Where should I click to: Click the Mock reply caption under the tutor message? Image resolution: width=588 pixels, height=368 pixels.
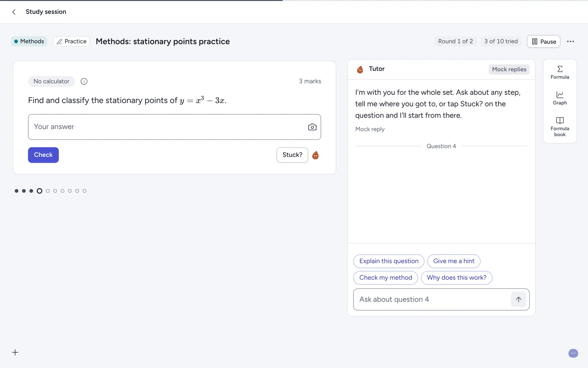coord(370,129)
